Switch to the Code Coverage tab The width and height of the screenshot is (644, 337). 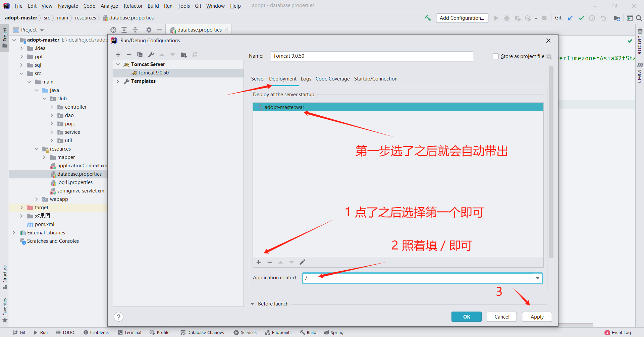tap(332, 79)
